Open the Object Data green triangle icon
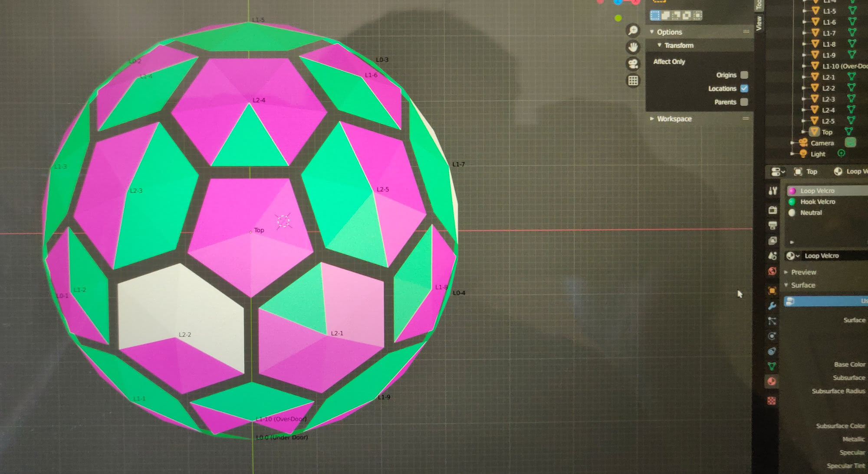The image size is (868, 474). [772, 366]
